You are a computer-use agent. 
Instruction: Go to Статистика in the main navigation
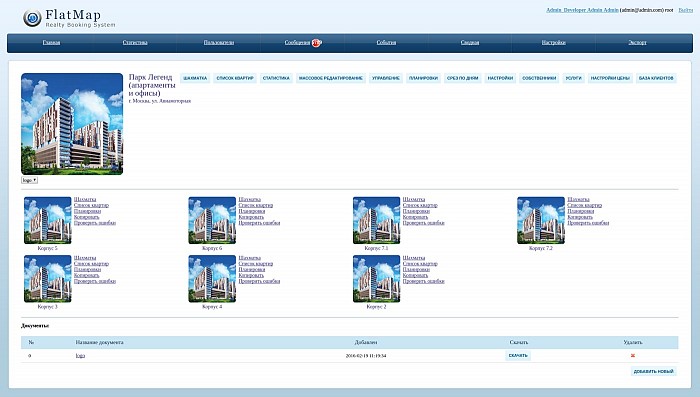135,42
